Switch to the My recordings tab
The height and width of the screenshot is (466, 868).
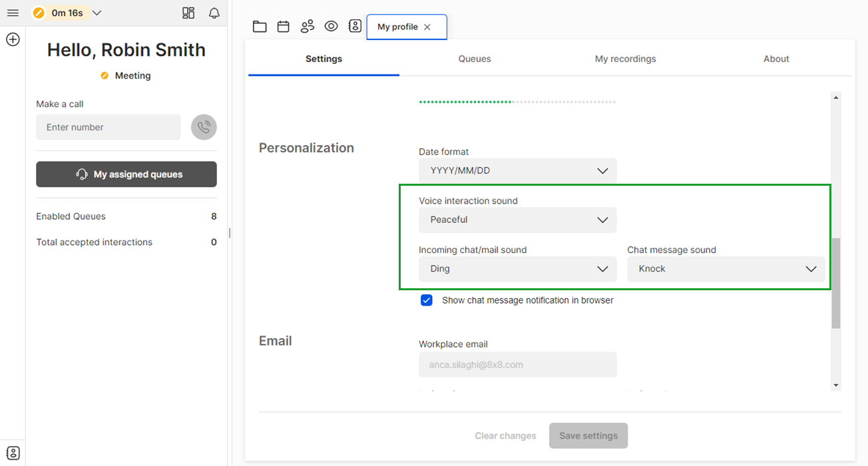click(x=625, y=59)
